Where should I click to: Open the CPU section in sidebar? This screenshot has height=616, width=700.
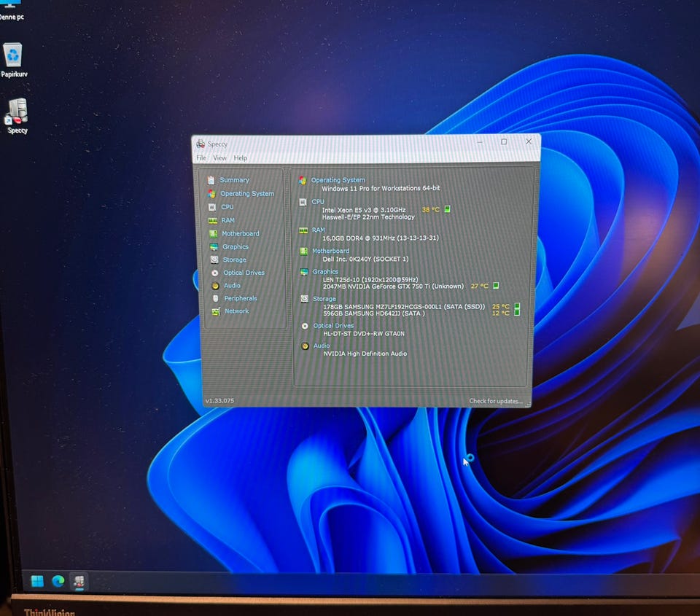click(x=227, y=207)
